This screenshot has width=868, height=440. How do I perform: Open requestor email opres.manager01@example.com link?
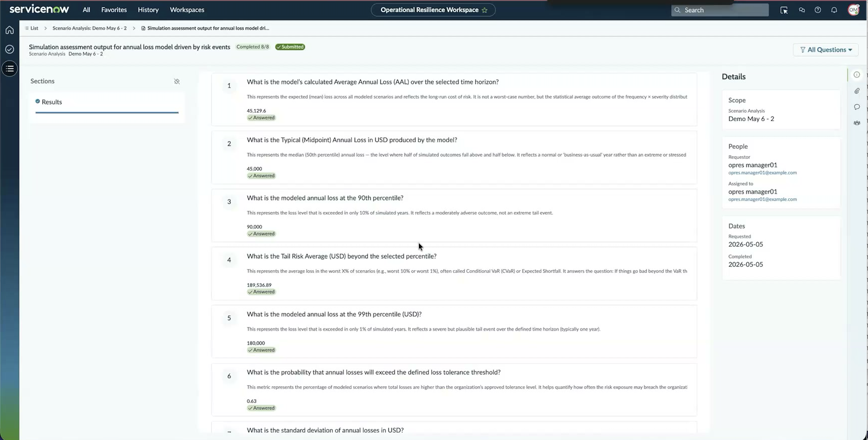[x=762, y=173]
